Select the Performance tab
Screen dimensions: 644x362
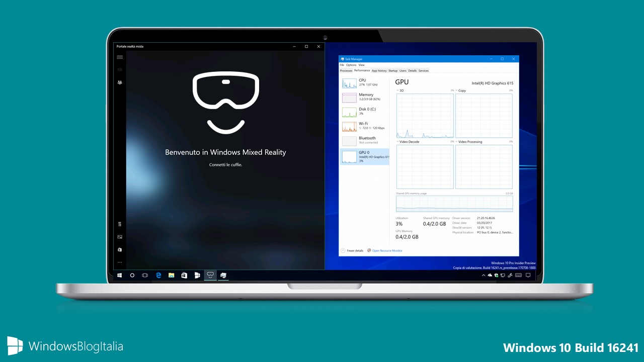pos(362,71)
